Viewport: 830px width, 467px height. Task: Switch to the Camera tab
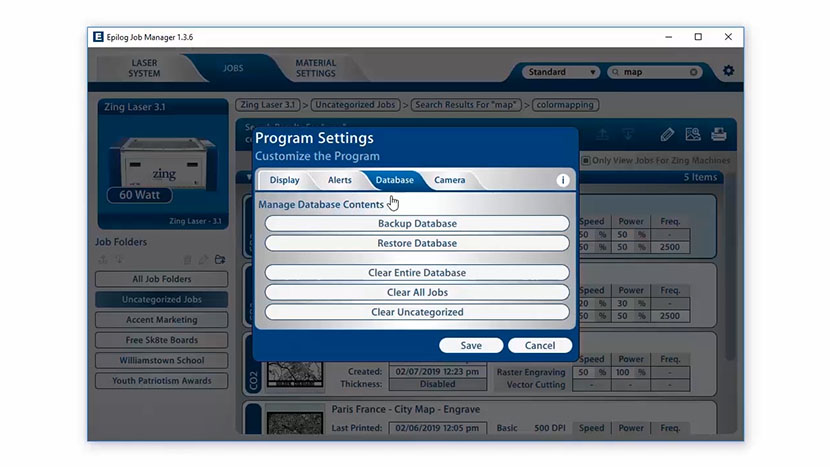point(449,180)
